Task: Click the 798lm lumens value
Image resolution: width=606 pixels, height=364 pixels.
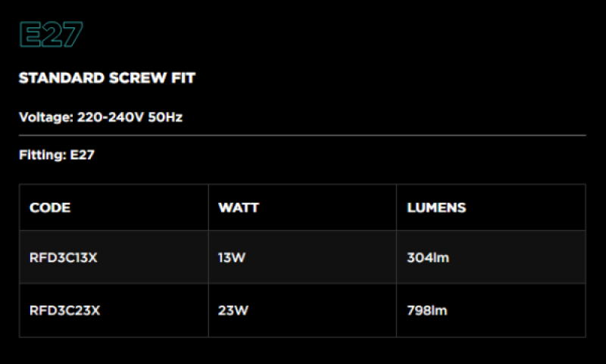Action: click(427, 310)
